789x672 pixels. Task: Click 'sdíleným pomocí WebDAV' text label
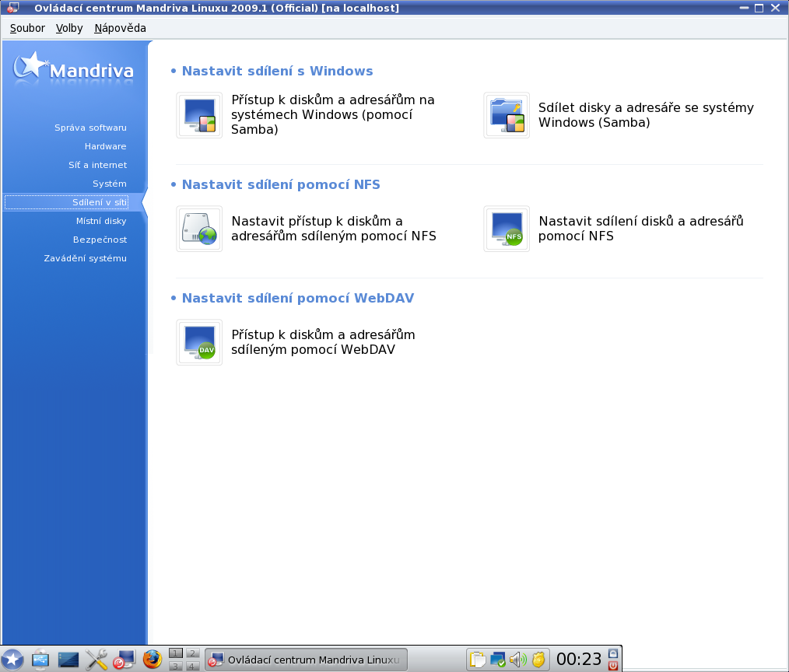pyautogui.click(x=313, y=349)
